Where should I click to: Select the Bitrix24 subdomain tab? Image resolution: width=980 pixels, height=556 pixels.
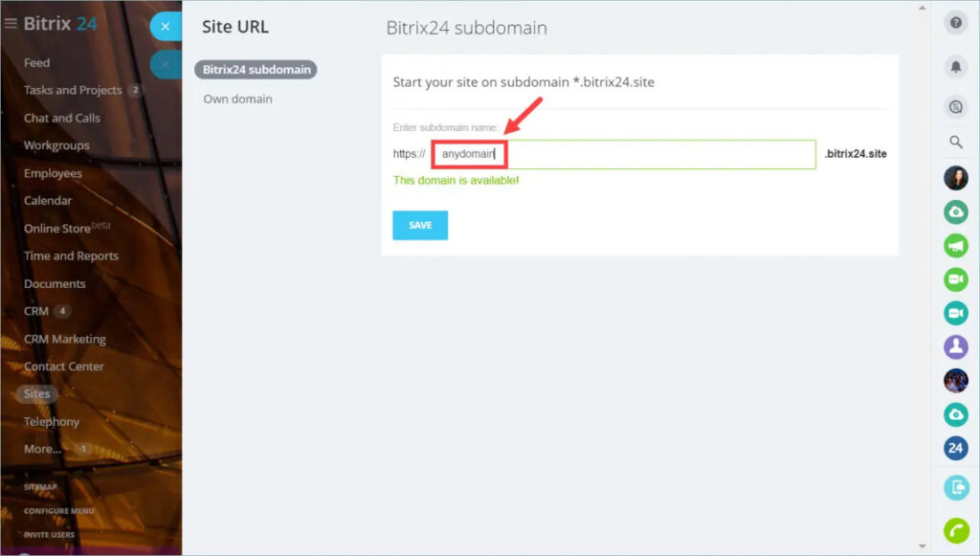(x=255, y=69)
